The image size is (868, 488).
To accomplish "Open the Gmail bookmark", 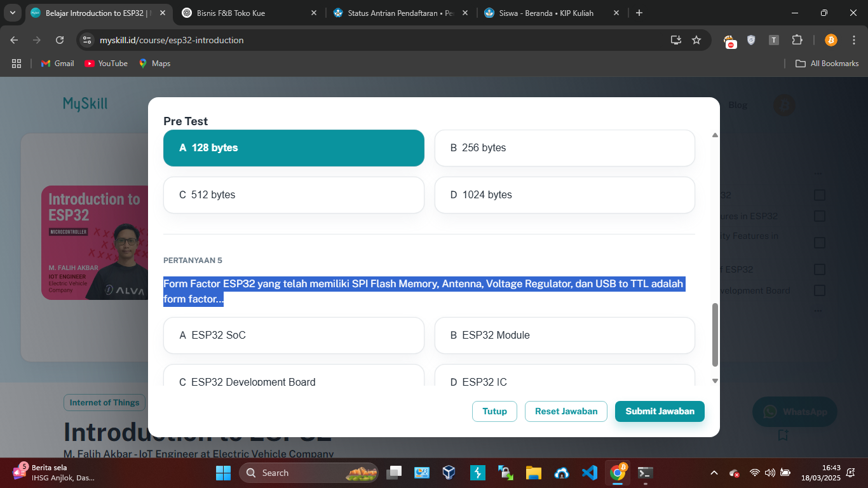I will click(x=57, y=64).
